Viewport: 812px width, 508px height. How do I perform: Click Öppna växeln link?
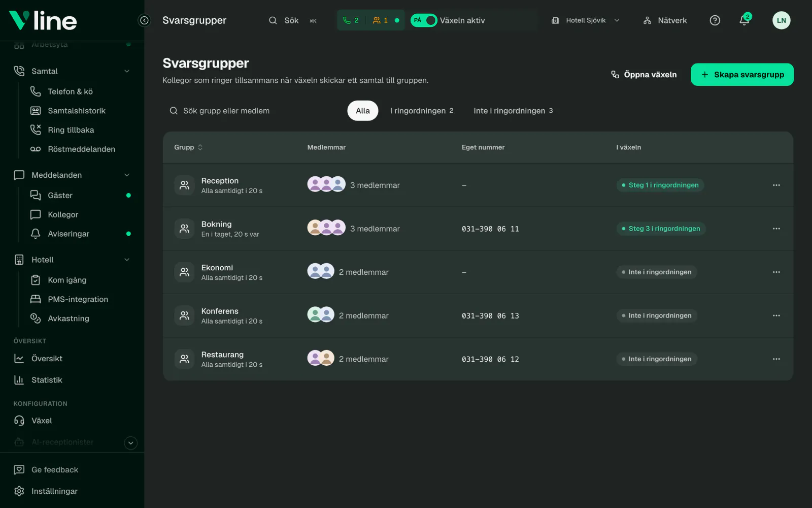pos(644,75)
